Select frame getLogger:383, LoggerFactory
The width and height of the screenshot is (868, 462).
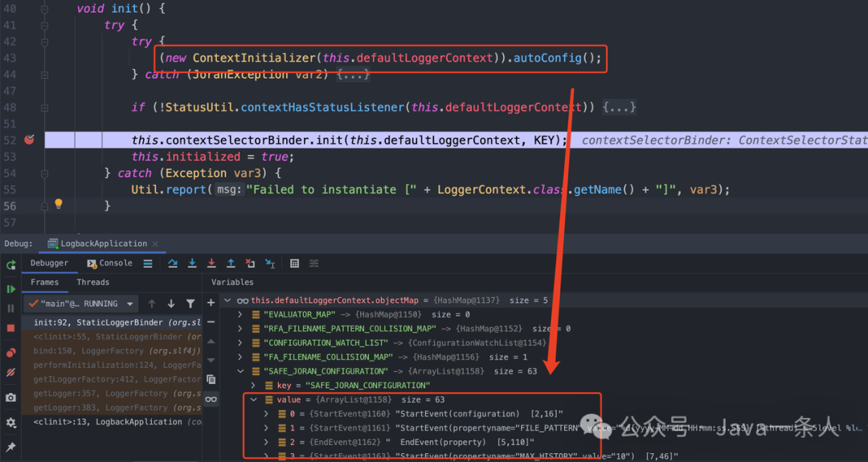click(x=112, y=408)
